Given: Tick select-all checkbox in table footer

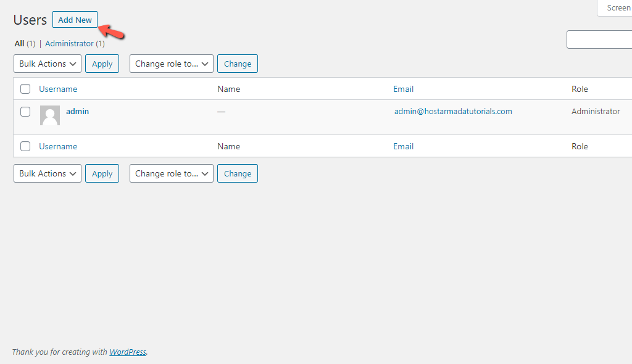Looking at the screenshot, I should click(x=25, y=146).
